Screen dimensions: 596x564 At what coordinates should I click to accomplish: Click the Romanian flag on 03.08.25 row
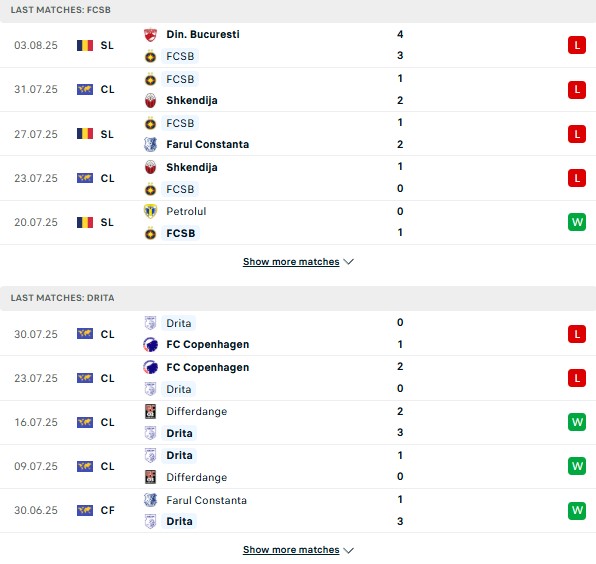coord(85,46)
